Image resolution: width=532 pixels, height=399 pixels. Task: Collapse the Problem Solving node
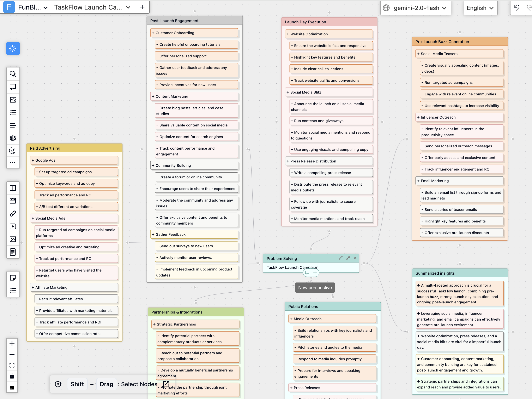(x=348, y=258)
